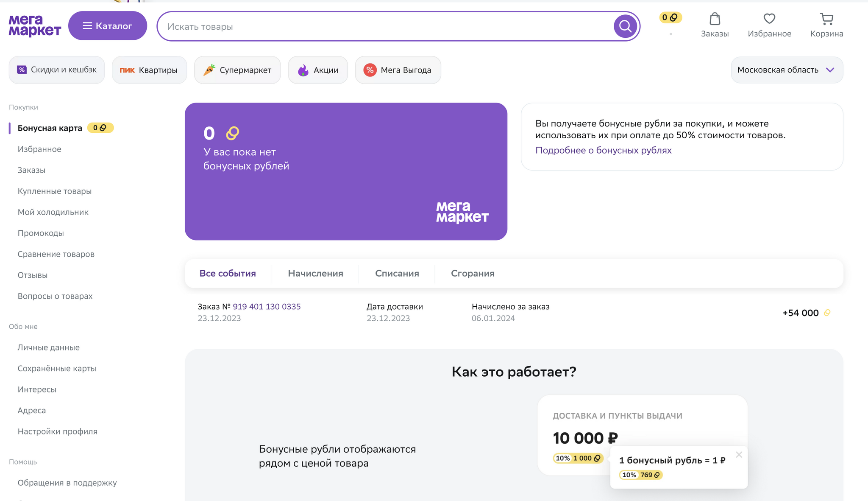Open Купленные товары in sidebar
This screenshot has width=868, height=501.
pyautogui.click(x=55, y=191)
